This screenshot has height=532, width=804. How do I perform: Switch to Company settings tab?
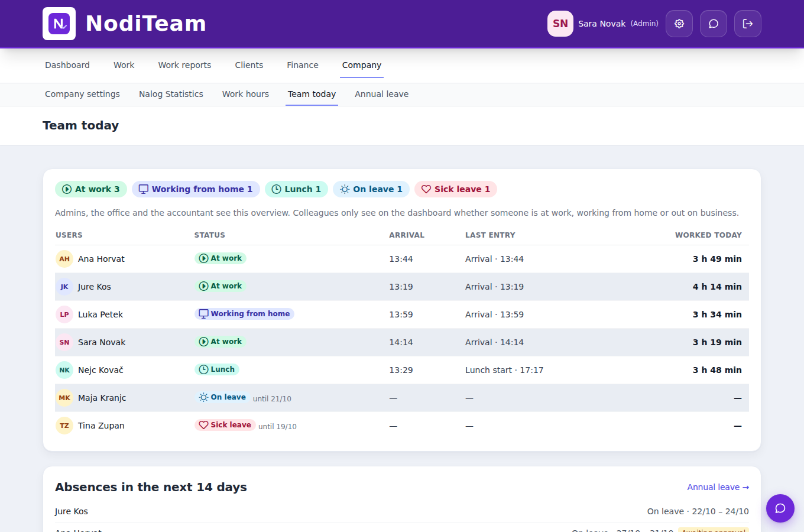pyautogui.click(x=82, y=94)
